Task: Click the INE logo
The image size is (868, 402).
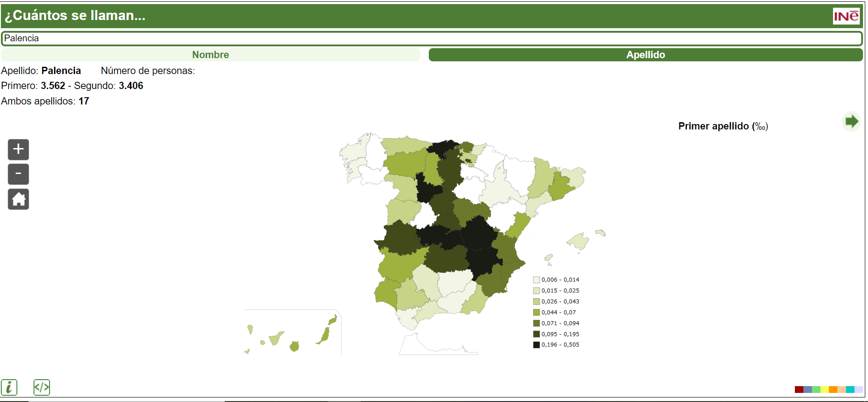Action: coord(846,16)
